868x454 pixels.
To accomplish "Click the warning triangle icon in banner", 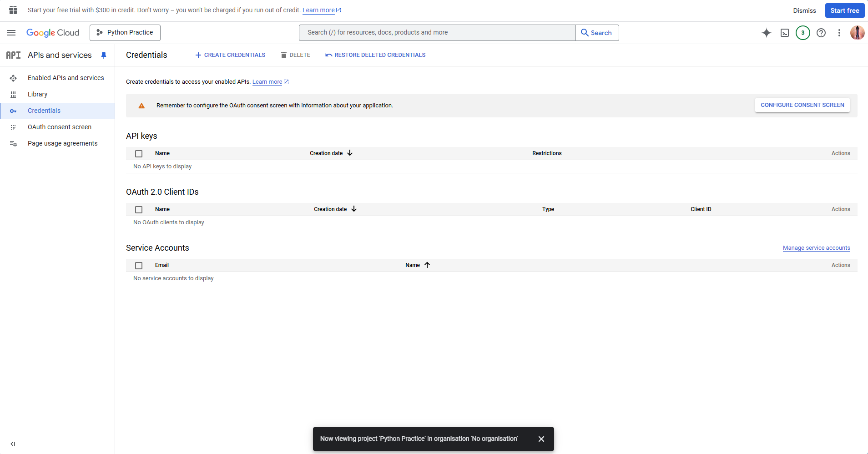I will pos(141,106).
